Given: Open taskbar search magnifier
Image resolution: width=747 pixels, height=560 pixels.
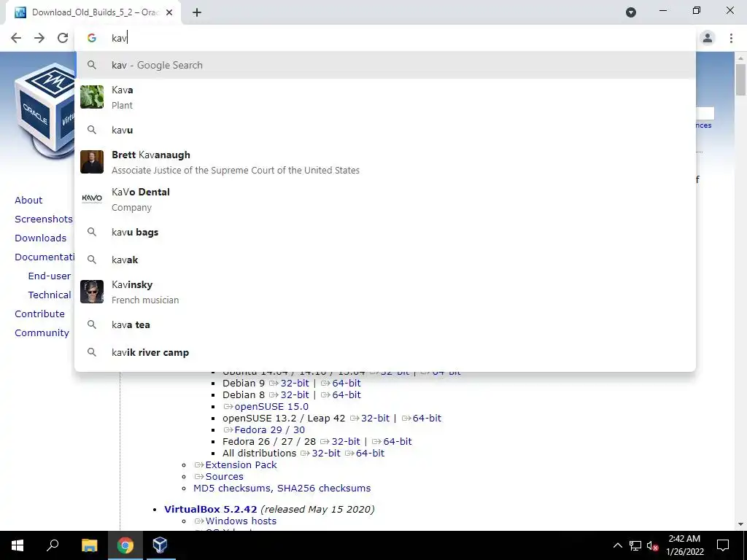Looking at the screenshot, I should (x=53, y=545).
